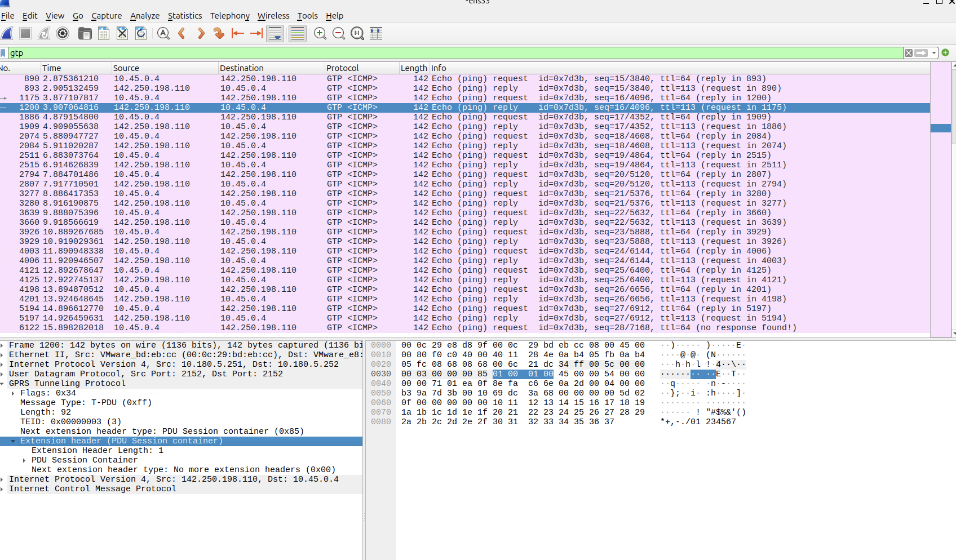The width and height of the screenshot is (956, 560).
Task: Toggle packet colorization rules button
Action: pyautogui.click(x=297, y=34)
